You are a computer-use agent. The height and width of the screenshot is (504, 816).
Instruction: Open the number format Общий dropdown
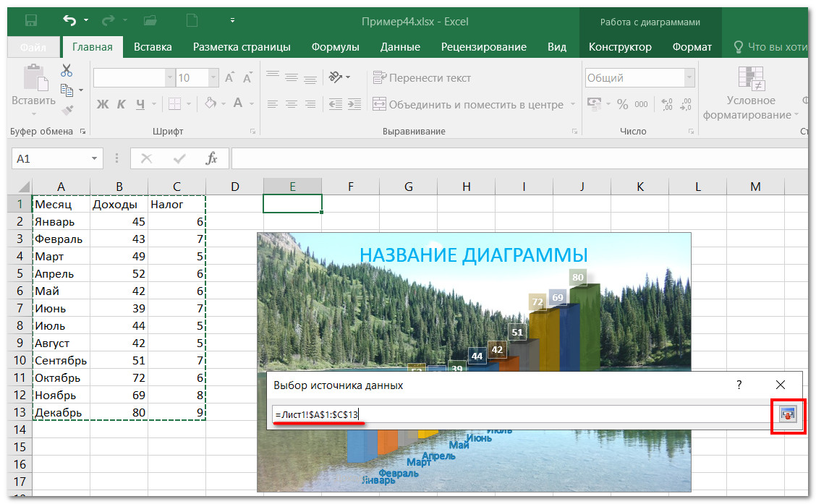click(x=688, y=77)
